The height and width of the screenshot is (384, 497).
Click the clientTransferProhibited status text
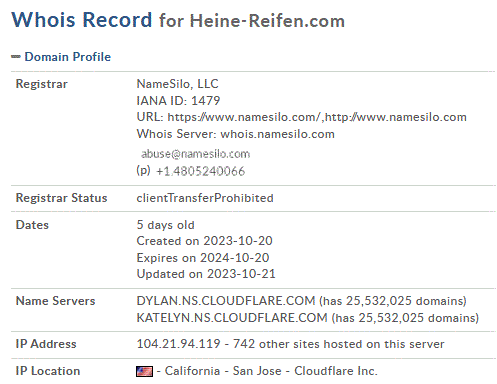pyautogui.click(x=205, y=198)
